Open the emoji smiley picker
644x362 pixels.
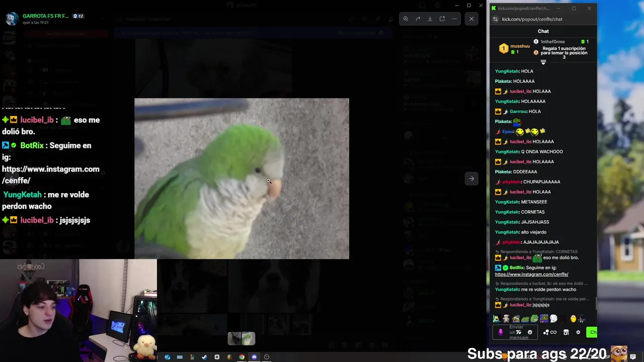(530, 332)
